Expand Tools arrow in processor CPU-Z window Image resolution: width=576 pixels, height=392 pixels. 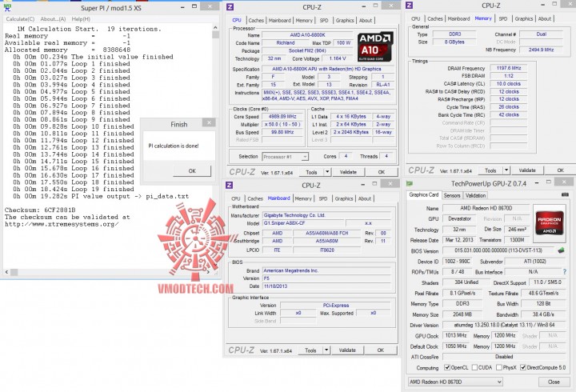click(327, 171)
